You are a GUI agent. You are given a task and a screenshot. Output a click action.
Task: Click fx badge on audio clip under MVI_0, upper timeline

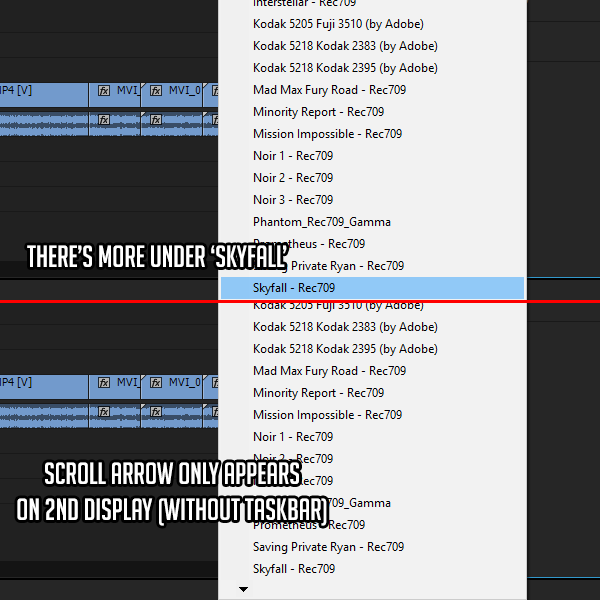coord(156,120)
